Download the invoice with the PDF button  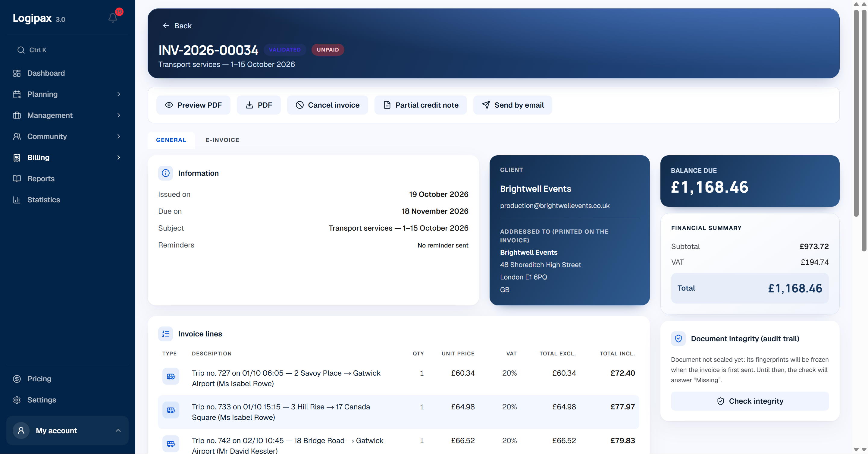point(259,105)
